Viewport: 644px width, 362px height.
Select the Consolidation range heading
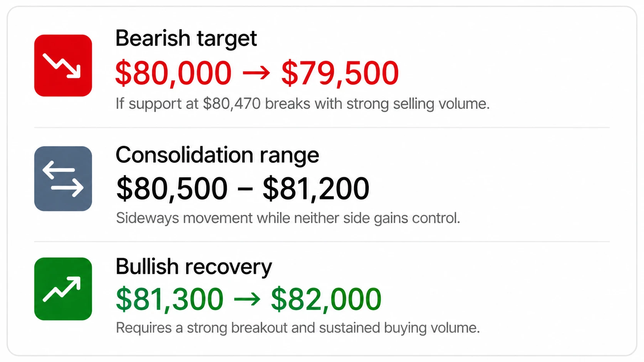point(217,155)
